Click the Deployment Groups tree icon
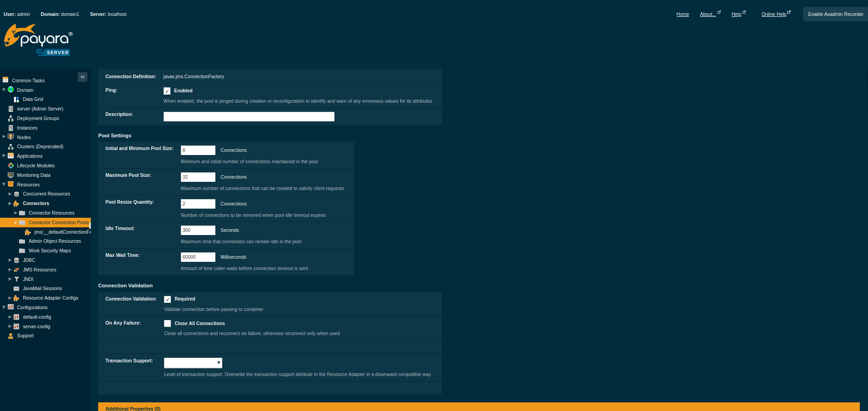Screen dimensions: 868x411 coord(11,118)
